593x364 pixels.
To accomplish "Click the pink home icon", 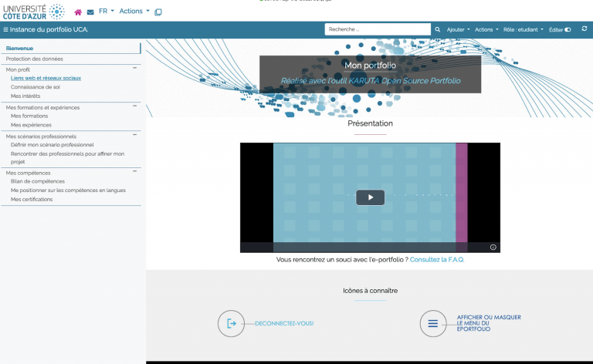I will [x=78, y=12].
